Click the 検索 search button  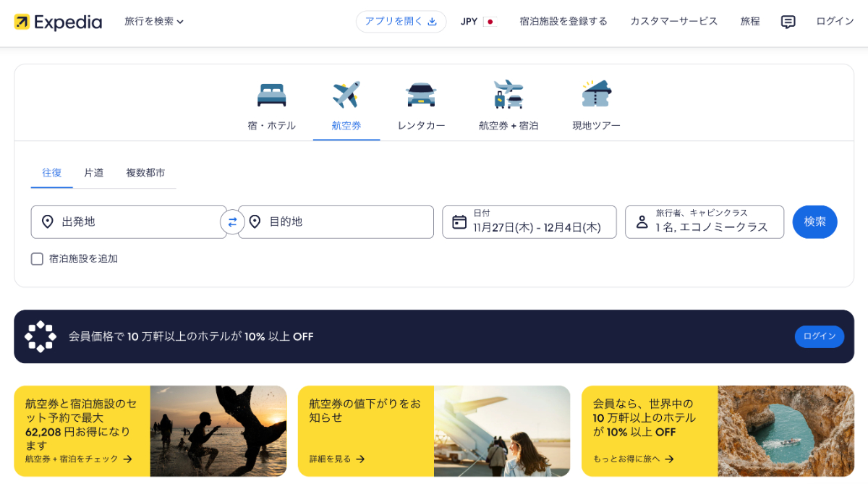[814, 222]
